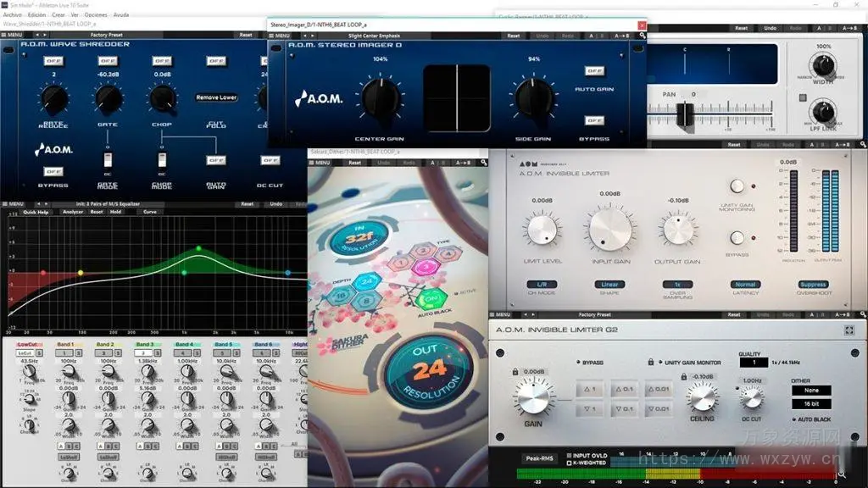Click the gain lock icon on Limiter G2
The height and width of the screenshot is (488, 868).
tap(515, 371)
